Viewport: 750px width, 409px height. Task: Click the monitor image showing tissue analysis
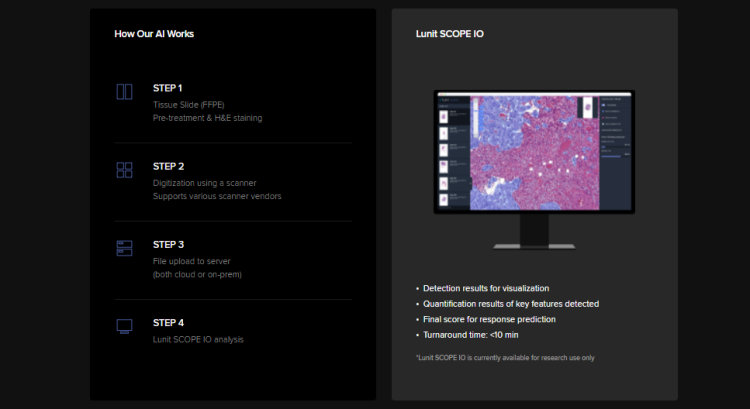pyautogui.click(x=534, y=169)
